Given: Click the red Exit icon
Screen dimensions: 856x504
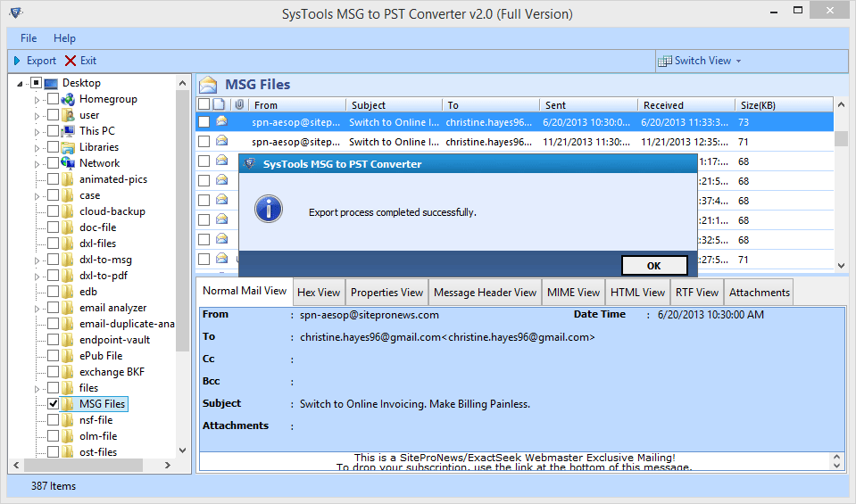Looking at the screenshot, I should click(71, 61).
